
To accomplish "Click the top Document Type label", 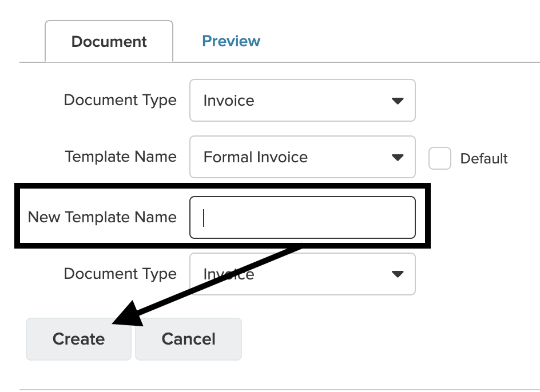I will pyautogui.click(x=120, y=100).
